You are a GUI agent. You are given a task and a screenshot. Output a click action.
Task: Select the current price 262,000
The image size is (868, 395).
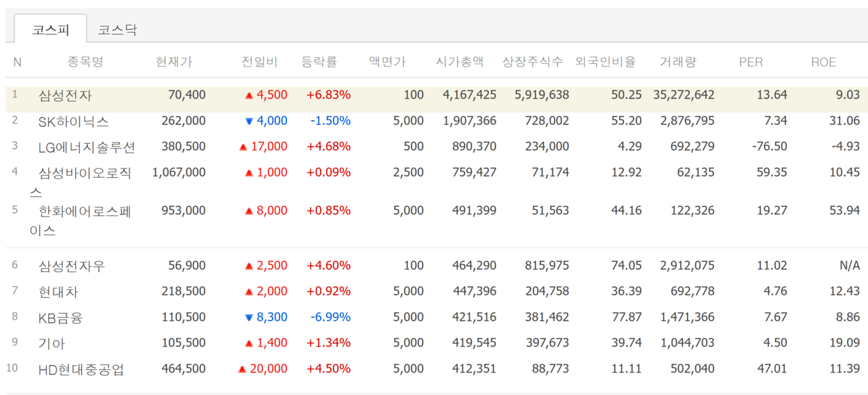(x=183, y=121)
